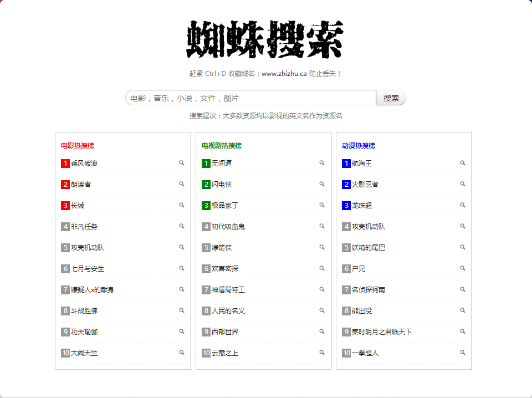532x398 pixels.
Task: Open the 极品家丁 hot search entry
Action: point(225,205)
